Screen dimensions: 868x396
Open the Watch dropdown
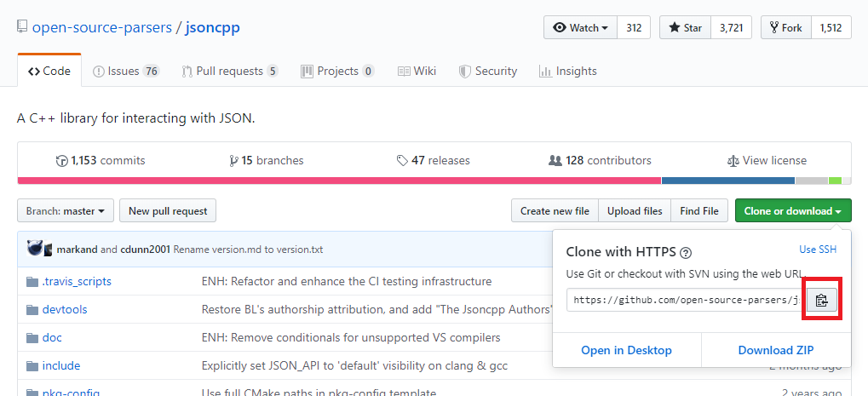(x=580, y=27)
